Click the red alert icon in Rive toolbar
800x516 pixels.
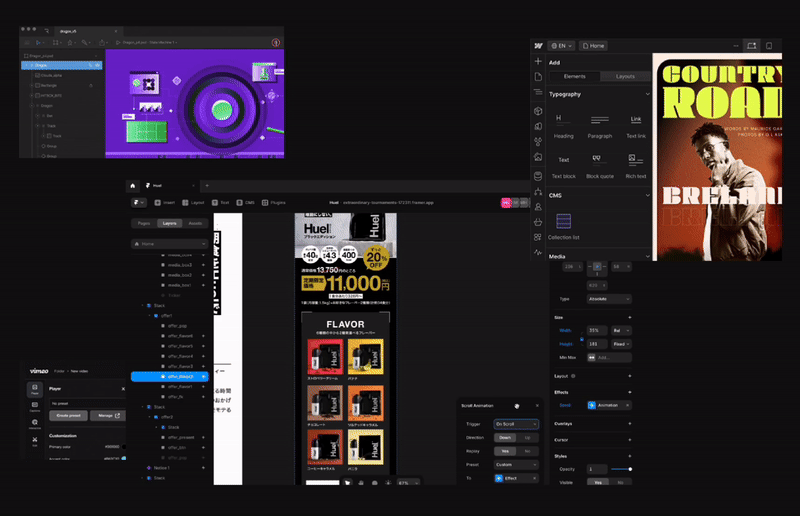tap(276, 42)
